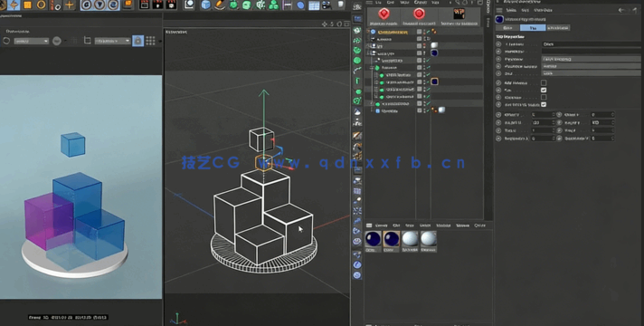Enable the Add Material checkbox
Viewport: 644px width, 326px height.
544,82
